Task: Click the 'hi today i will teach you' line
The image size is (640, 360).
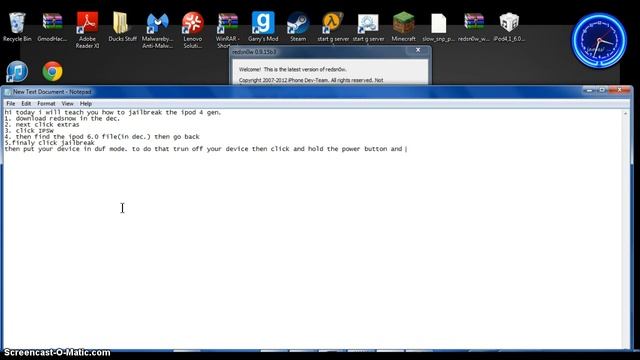Action: point(113,112)
